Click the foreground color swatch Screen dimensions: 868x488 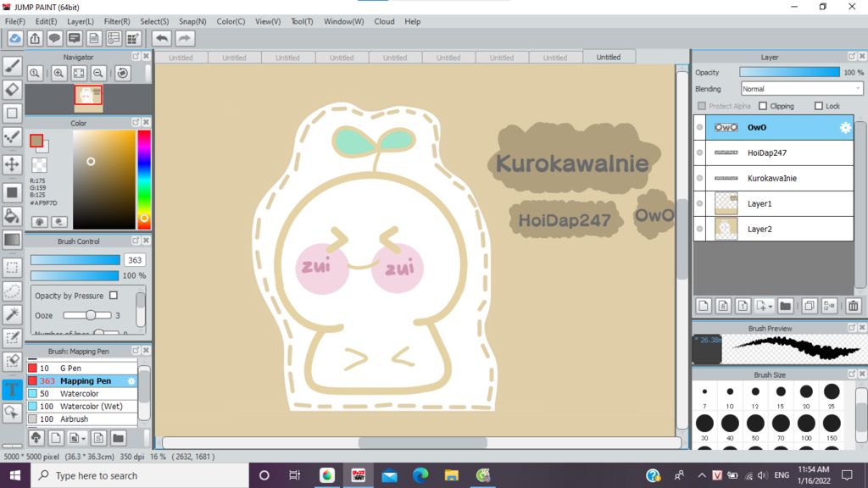tap(36, 141)
